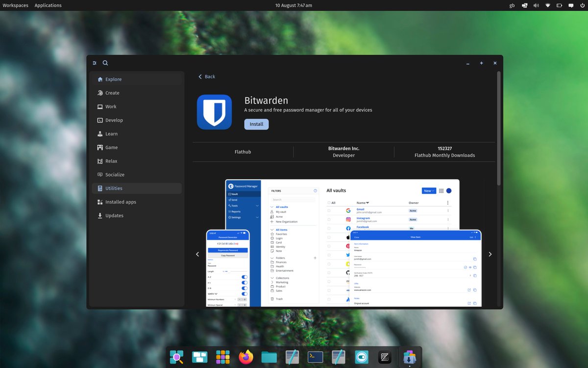Open the Socialize category
The width and height of the screenshot is (588, 368).
click(137, 175)
